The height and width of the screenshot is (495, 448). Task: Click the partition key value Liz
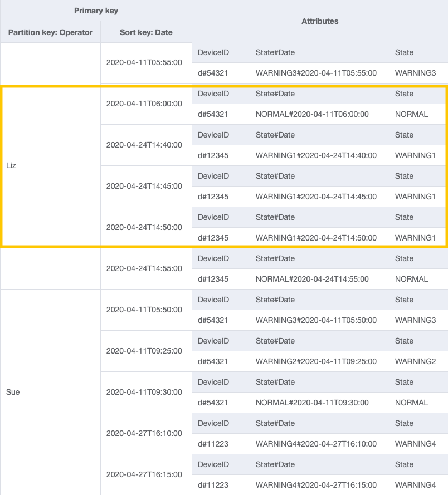(x=12, y=165)
